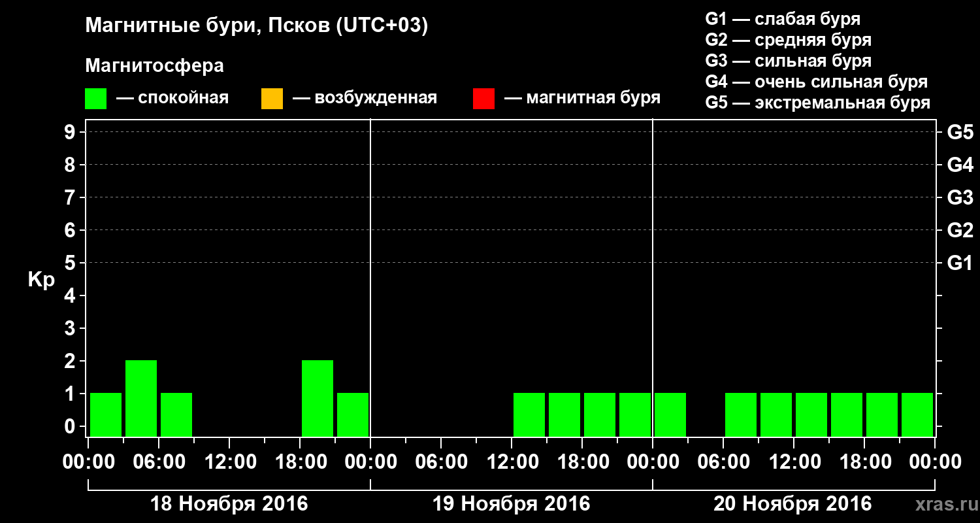980x523 pixels.
Task: Click the G5 label on the right axis
Action: coord(960,132)
